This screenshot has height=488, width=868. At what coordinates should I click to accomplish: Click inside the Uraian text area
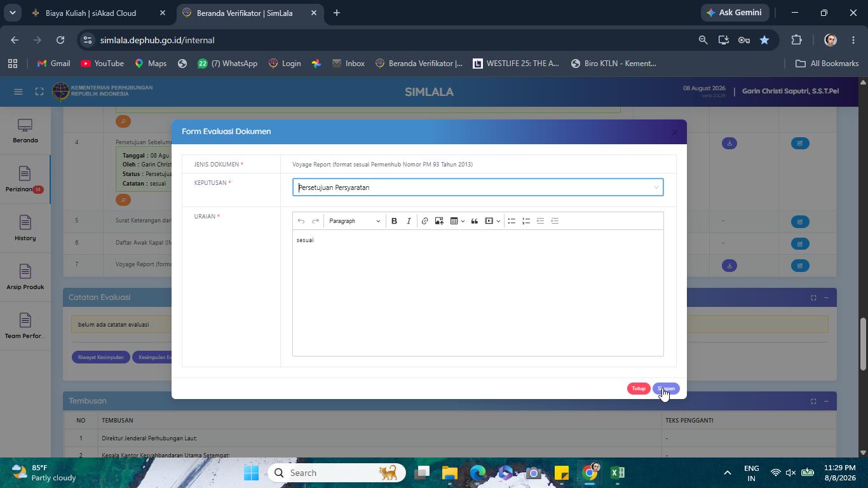(x=478, y=293)
